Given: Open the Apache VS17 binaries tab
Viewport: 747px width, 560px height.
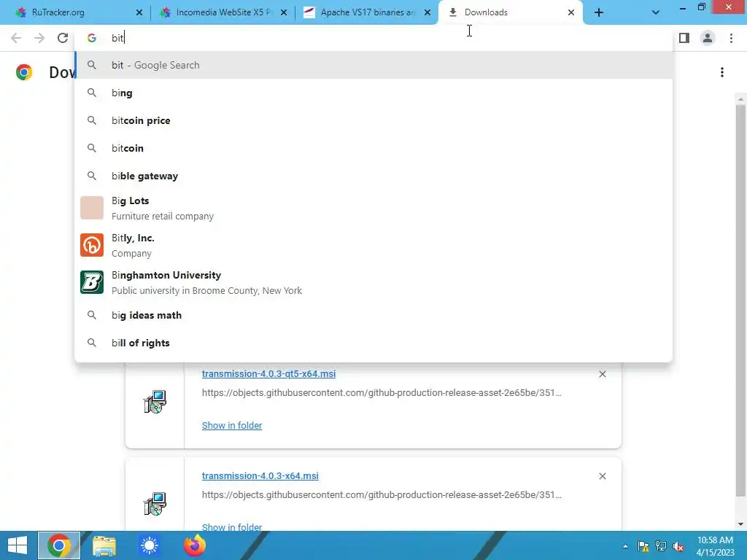Looking at the screenshot, I should [366, 12].
